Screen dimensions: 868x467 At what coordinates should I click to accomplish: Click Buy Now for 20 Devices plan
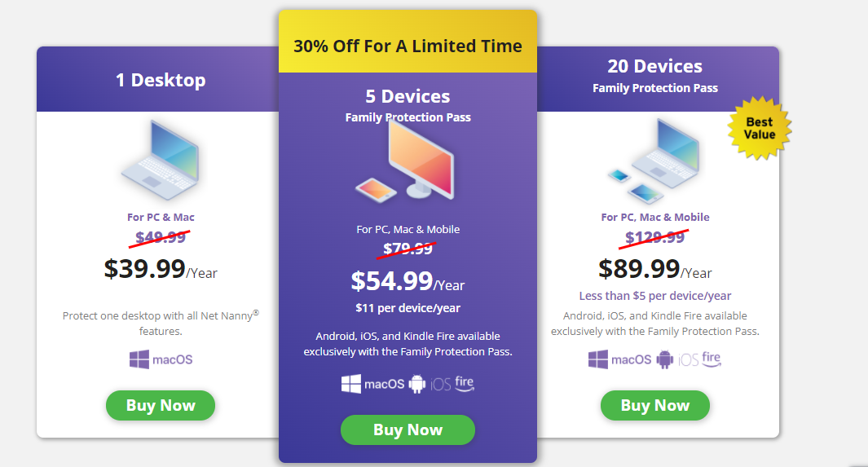[x=655, y=405]
